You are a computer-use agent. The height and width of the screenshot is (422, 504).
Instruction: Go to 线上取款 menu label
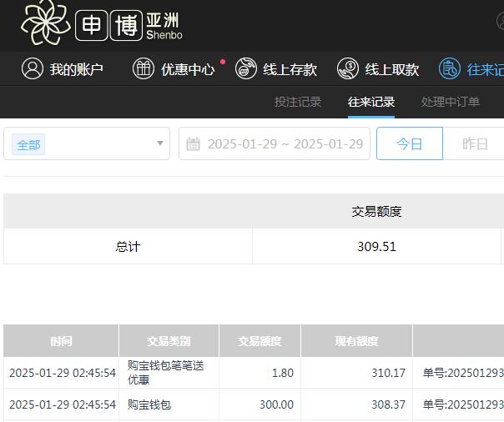tap(392, 69)
